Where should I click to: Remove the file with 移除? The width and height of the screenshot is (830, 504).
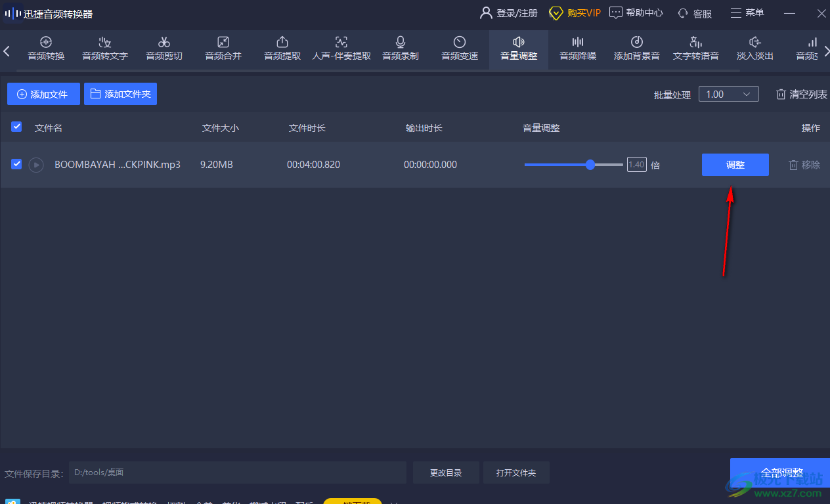click(804, 165)
